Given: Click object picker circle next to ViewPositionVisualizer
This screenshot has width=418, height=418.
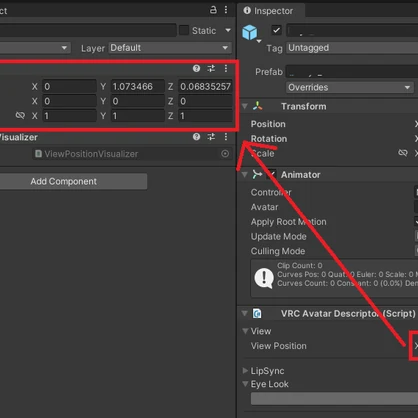Looking at the screenshot, I should point(225,154).
